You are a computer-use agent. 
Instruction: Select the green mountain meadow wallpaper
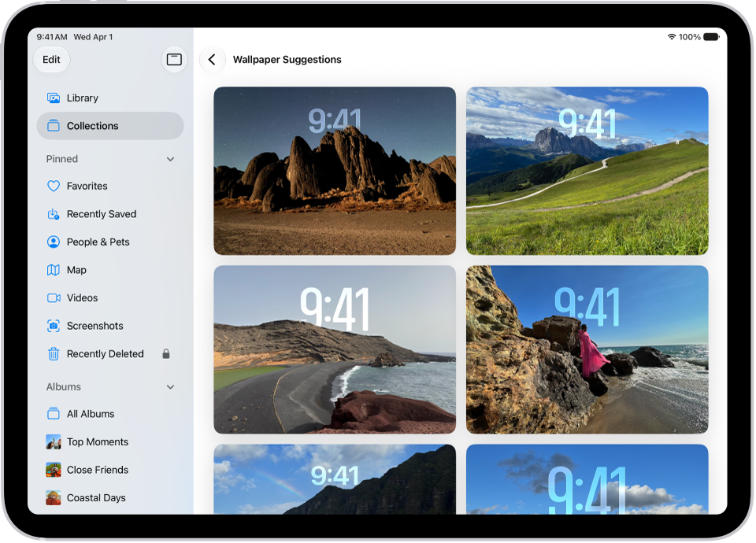pyautogui.click(x=587, y=171)
